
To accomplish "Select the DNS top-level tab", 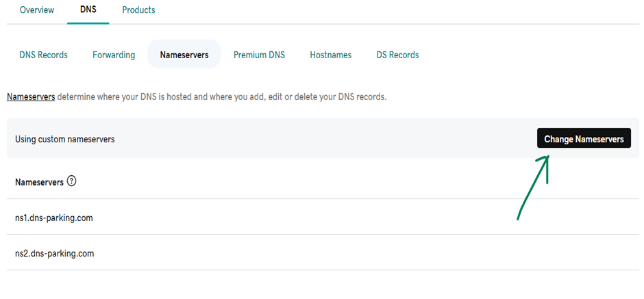I will coord(88,10).
